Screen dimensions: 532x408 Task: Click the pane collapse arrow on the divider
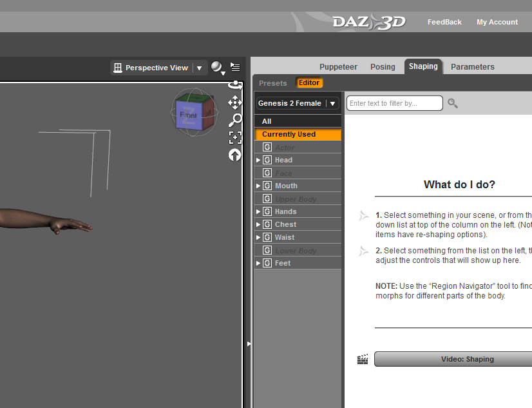(x=249, y=344)
